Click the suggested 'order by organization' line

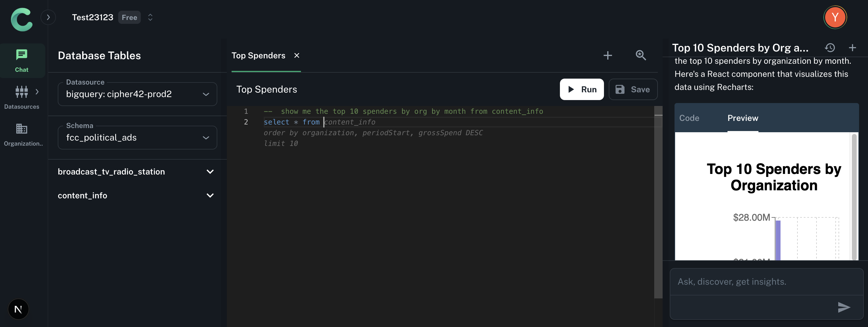pos(373,133)
